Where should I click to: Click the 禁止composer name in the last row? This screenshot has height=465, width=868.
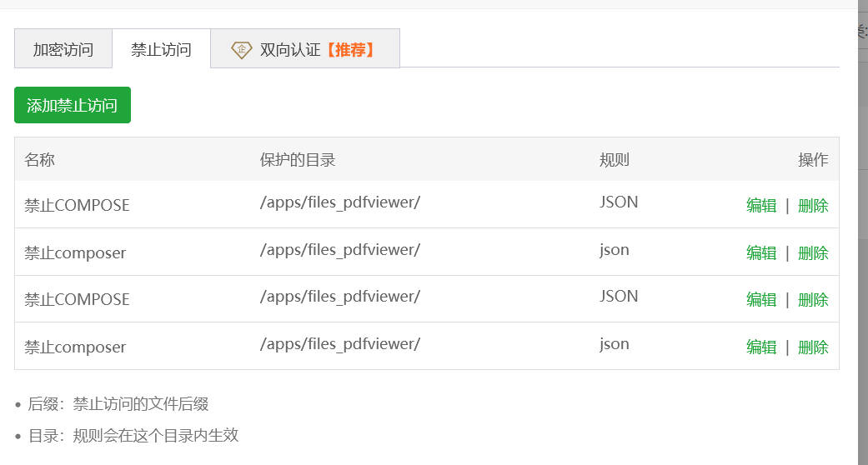75,347
